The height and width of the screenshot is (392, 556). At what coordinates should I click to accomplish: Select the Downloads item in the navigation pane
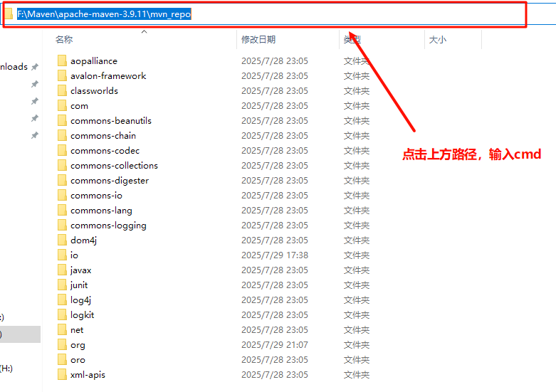coord(14,67)
